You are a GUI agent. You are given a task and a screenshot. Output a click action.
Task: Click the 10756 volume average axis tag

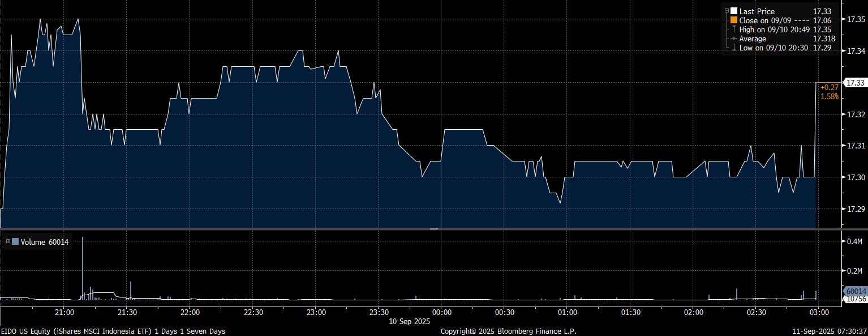[x=855, y=299]
